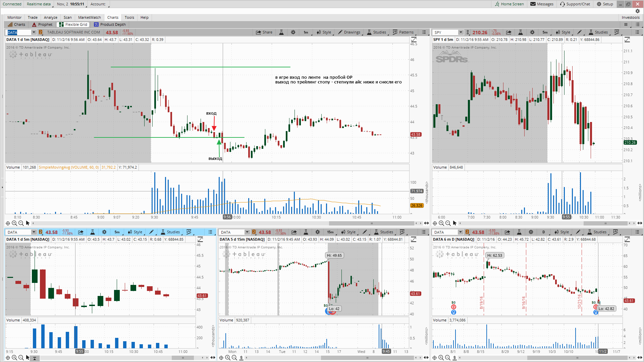Open the Monitor tab

tap(14, 17)
